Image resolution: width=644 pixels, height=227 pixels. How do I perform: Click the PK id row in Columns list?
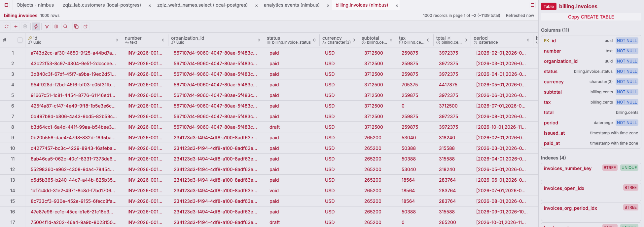[x=591, y=41]
